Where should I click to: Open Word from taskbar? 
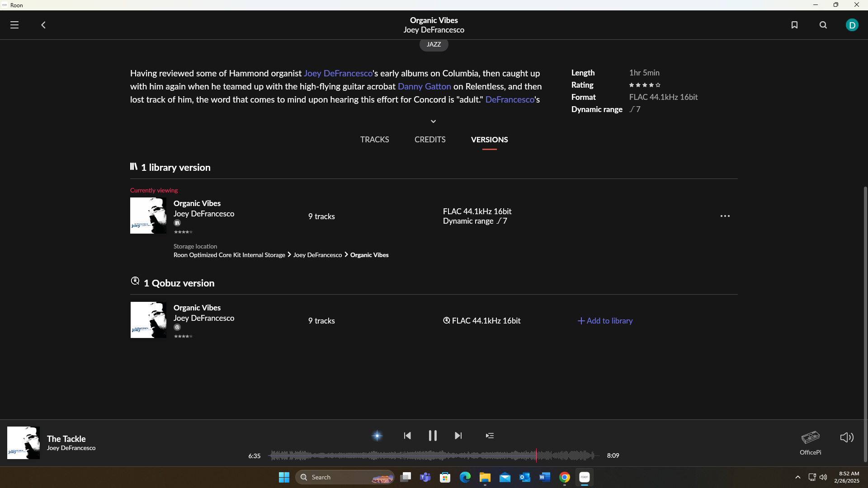coord(545,477)
